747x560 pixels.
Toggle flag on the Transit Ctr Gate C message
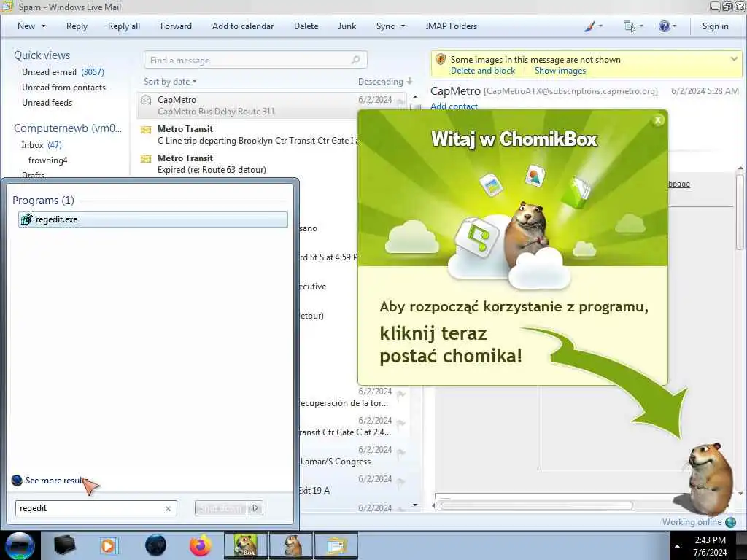click(401, 423)
